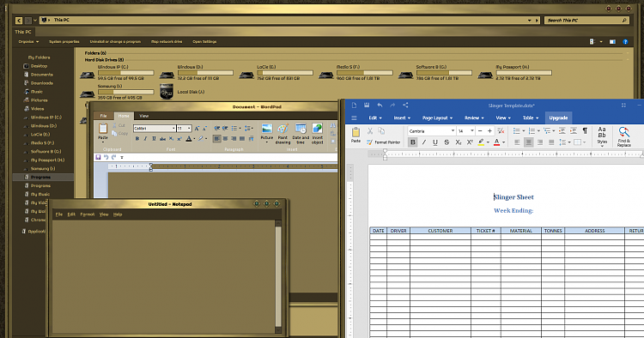The height and width of the screenshot is (338, 644).
Task: Apply superscript in Slinger Template editor
Action: pyautogui.click(x=470, y=142)
